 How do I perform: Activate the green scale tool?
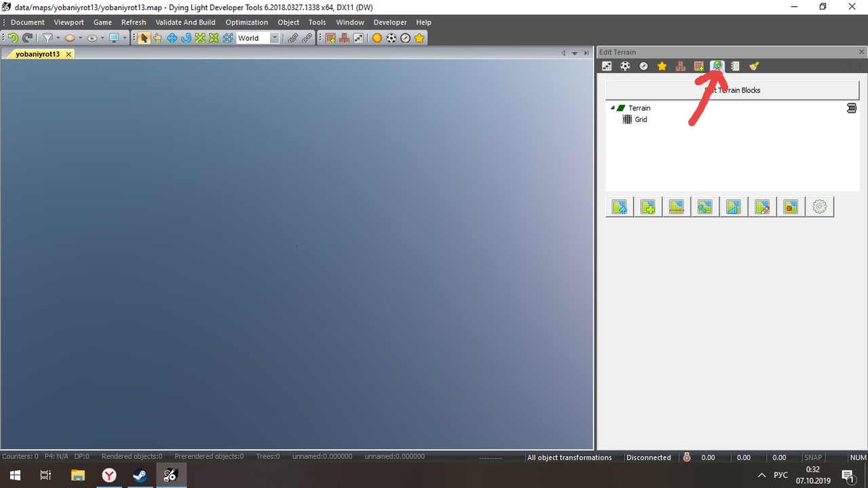(200, 38)
